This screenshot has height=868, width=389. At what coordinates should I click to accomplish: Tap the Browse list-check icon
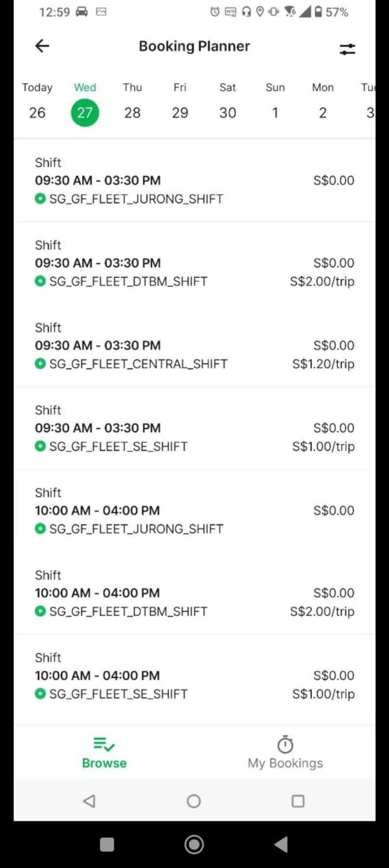104,744
